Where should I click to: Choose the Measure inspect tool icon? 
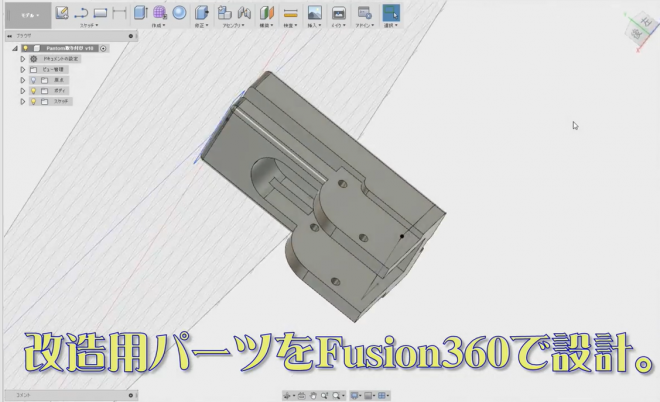pyautogui.click(x=291, y=13)
